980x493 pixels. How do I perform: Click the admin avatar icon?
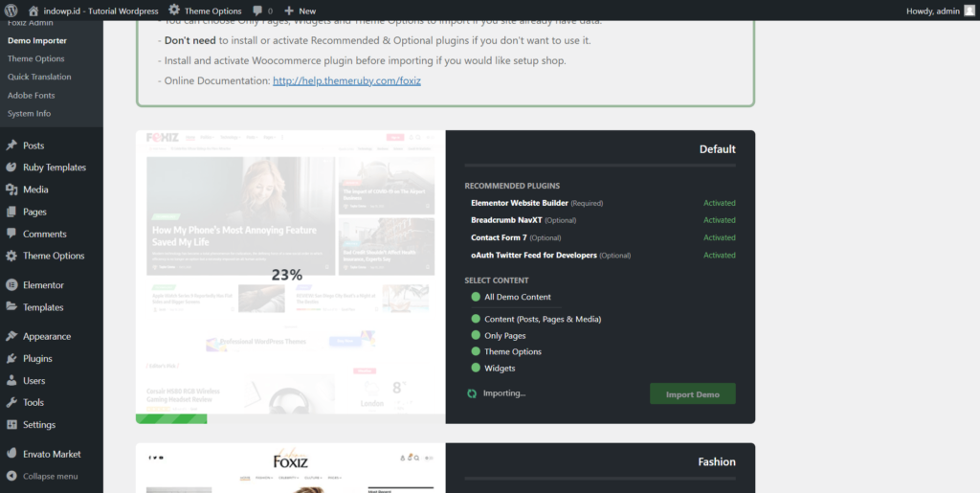[969, 11]
